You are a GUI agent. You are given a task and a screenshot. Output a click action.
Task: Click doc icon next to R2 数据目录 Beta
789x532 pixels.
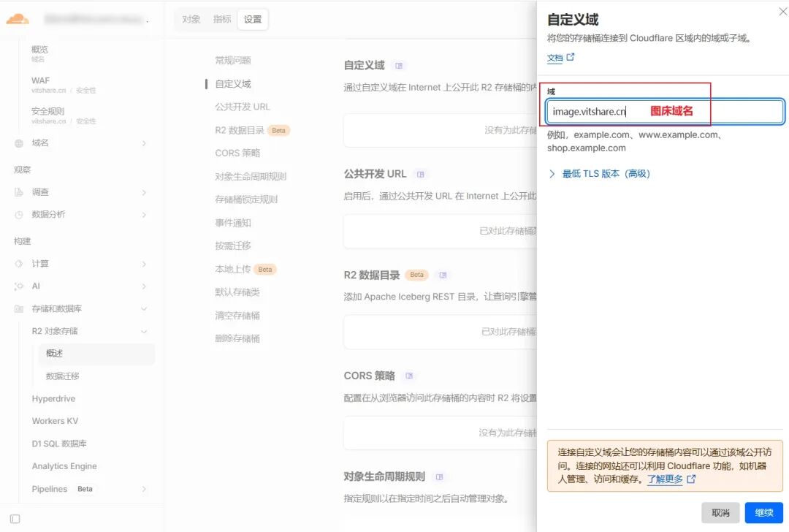pos(443,275)
